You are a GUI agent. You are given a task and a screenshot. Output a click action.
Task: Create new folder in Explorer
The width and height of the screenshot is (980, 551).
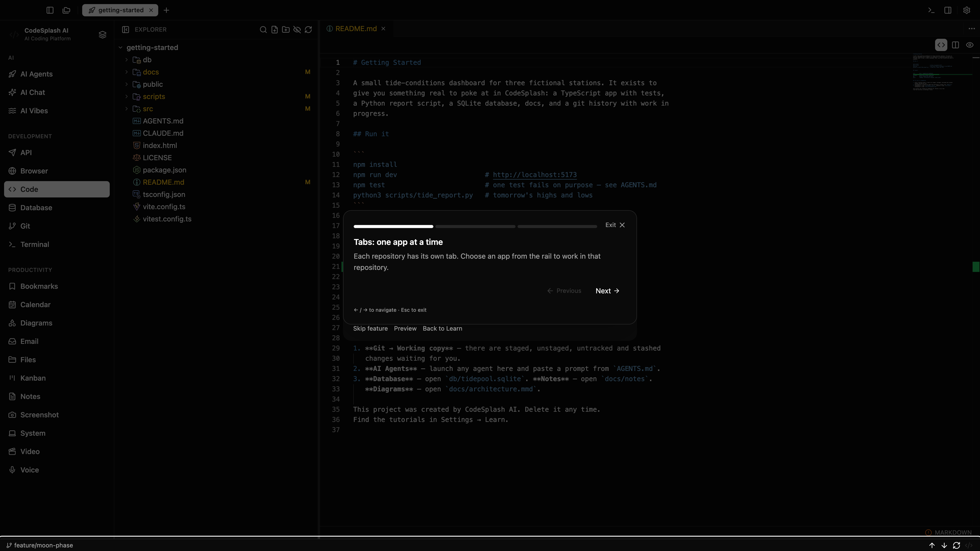[x=286, y=29]
